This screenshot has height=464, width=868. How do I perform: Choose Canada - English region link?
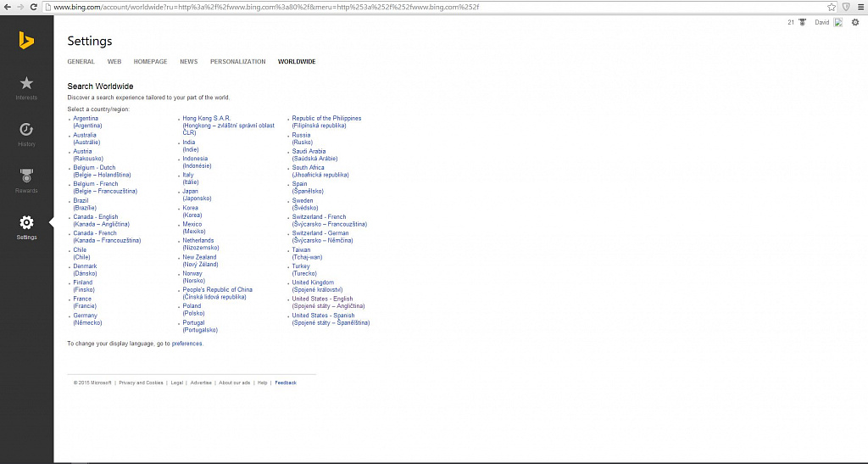pos(102,221)
